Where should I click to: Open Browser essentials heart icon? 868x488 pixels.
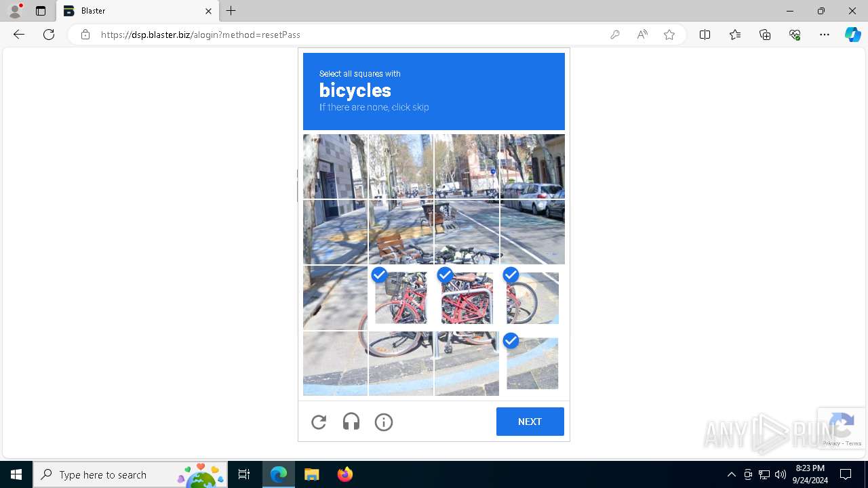tap(795, 35)
